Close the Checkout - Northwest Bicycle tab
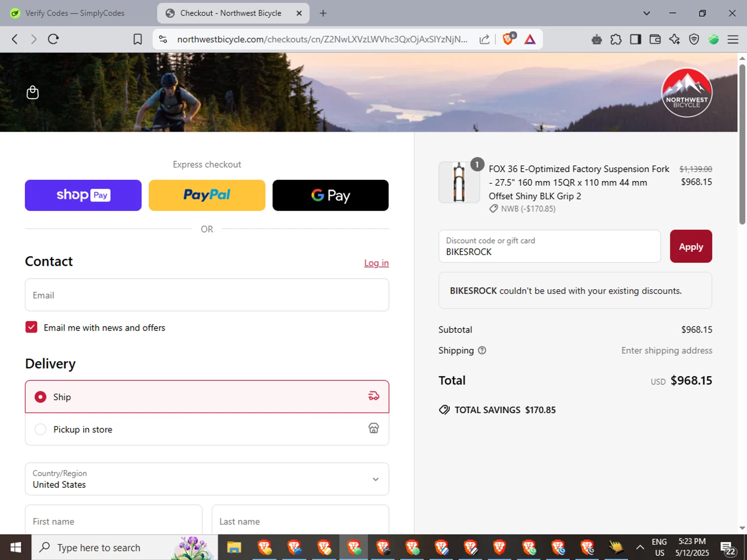 tap(299, 13)
